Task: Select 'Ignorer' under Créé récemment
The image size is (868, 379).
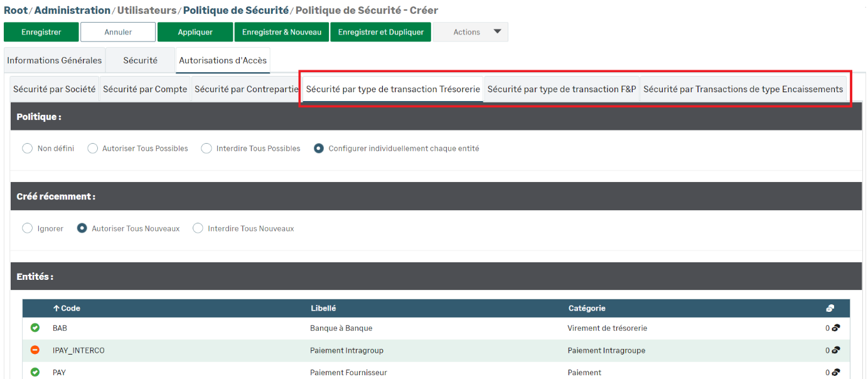Action: (27, 228)
